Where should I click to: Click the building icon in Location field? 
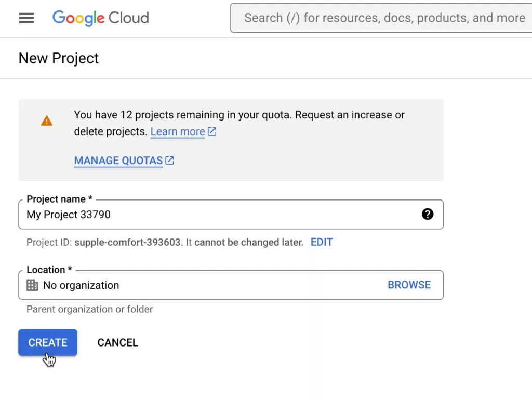(32, 285)
